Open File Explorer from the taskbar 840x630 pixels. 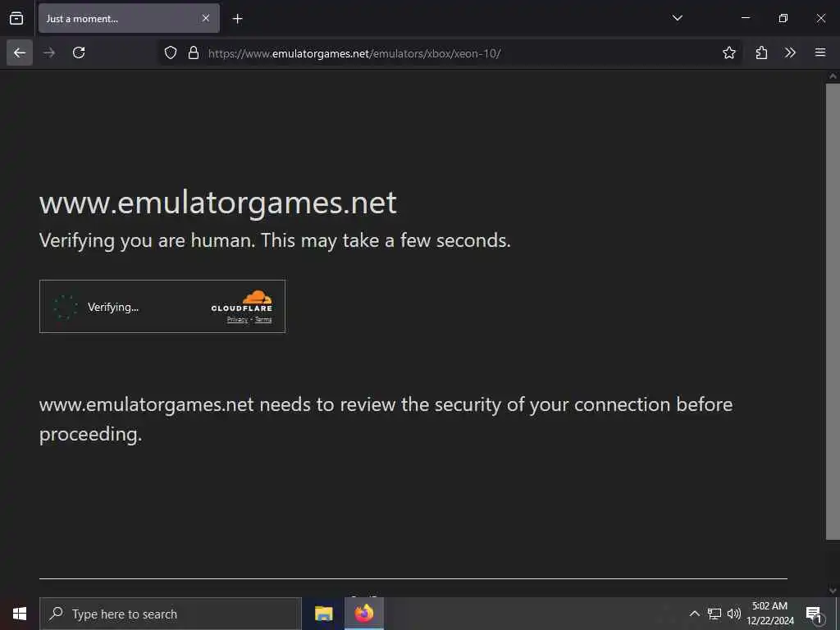323,614
